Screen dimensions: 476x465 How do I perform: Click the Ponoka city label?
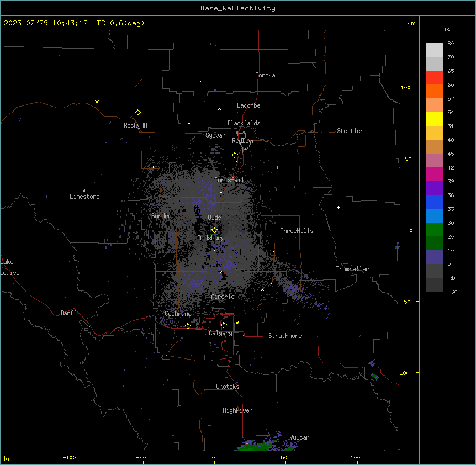pyautogui.click(x=265, y=75)
